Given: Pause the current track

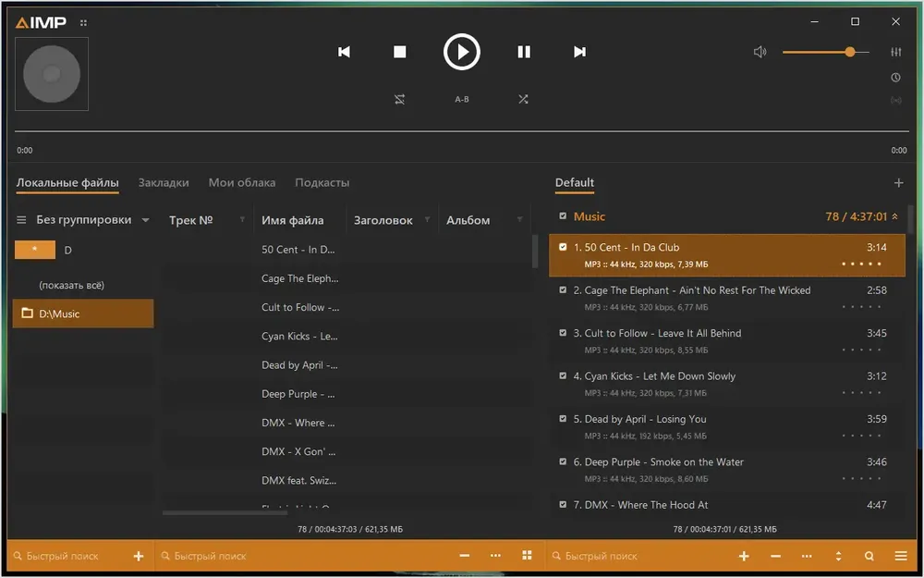Looking at the screenshot, I should point(523,52).
